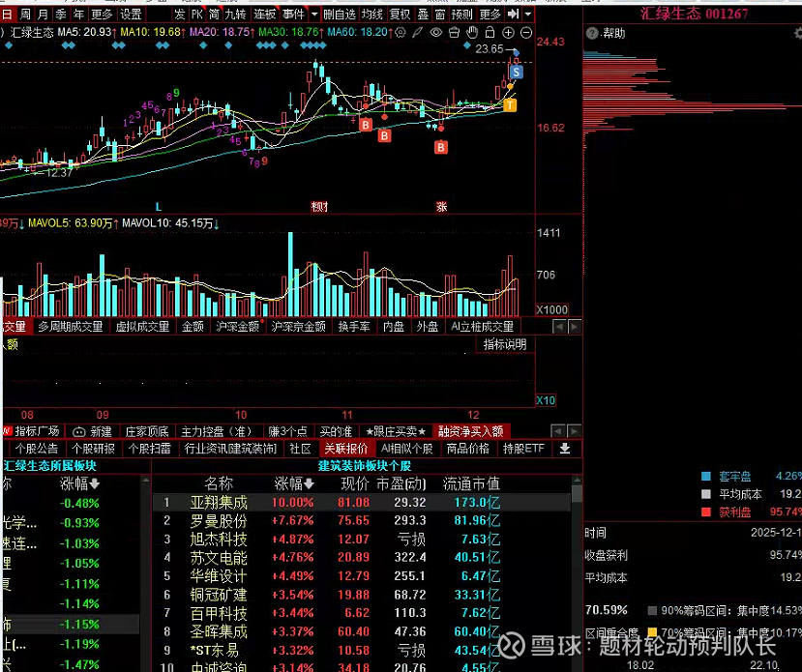
Task: Select 内盘 indicator tab
Action: point(394,327)
